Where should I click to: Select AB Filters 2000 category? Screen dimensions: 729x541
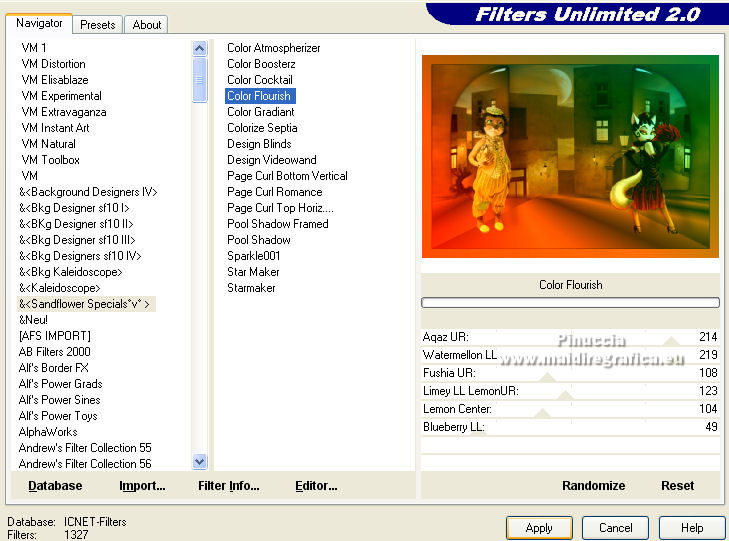pyautogui.click(x=54, y=352)
